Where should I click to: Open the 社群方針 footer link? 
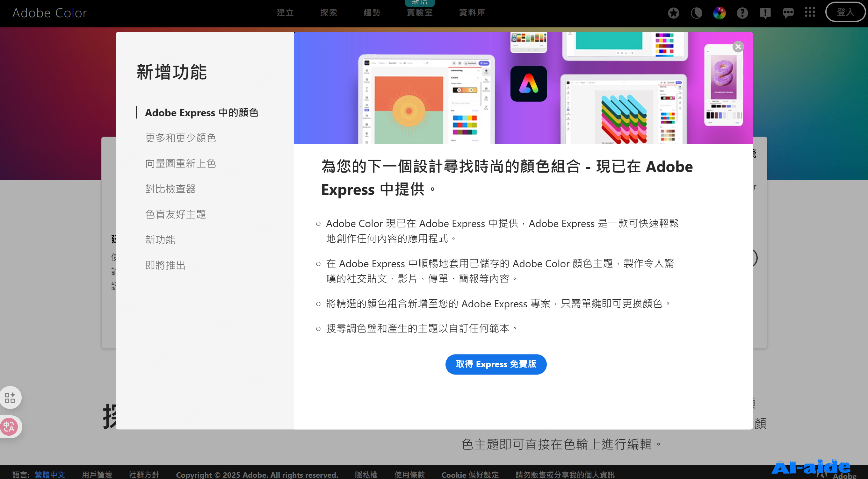[x=144, y=474]
